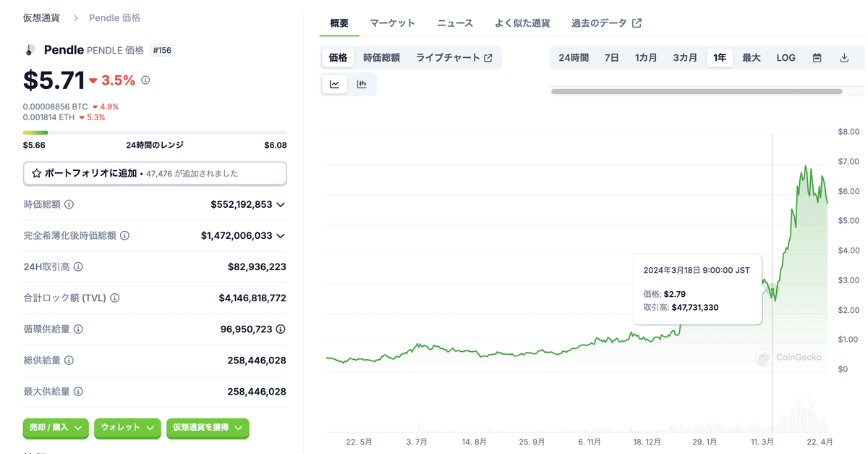868x454 pixels.
Task: Click star icon in add-to-portfolio button
Action: click(36, 174)
